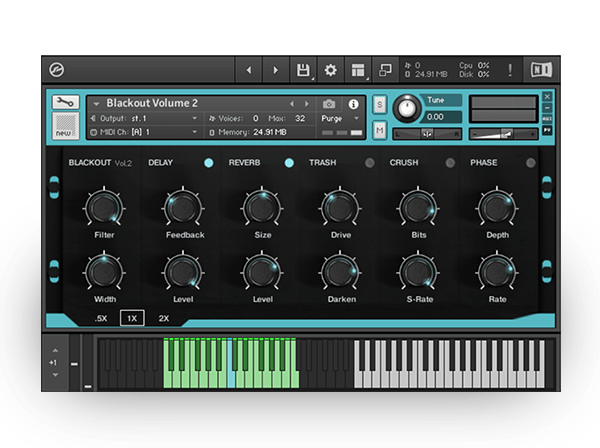The image size is (600, 448).
Task: Click the Reverb Size knob
Action: pyautogui.click(x=262, y=207)
